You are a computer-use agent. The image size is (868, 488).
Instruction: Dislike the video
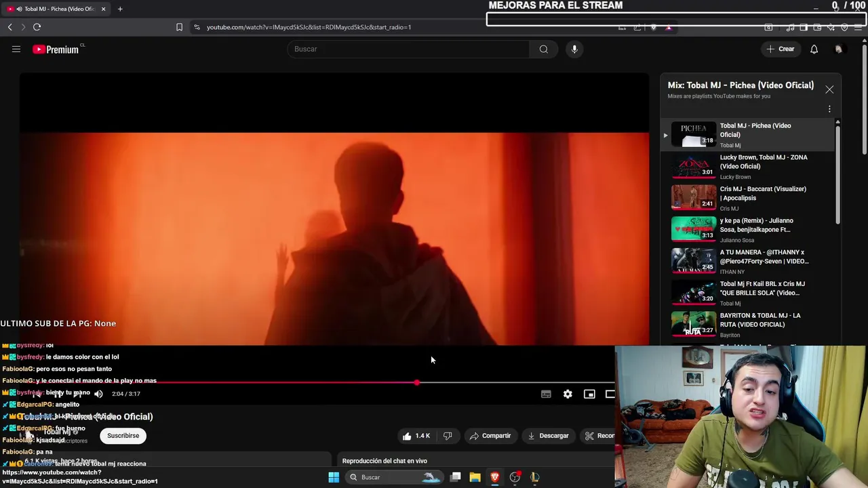(x=448, y=436)
